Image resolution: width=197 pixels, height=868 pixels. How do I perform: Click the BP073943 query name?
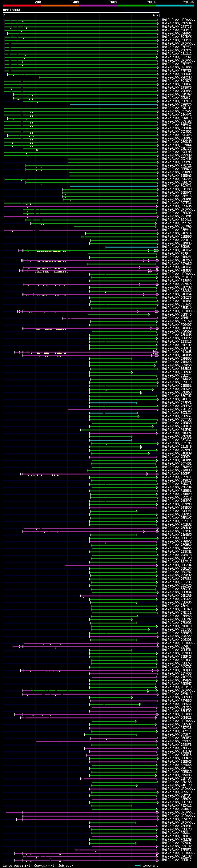(x=11, y=10)
